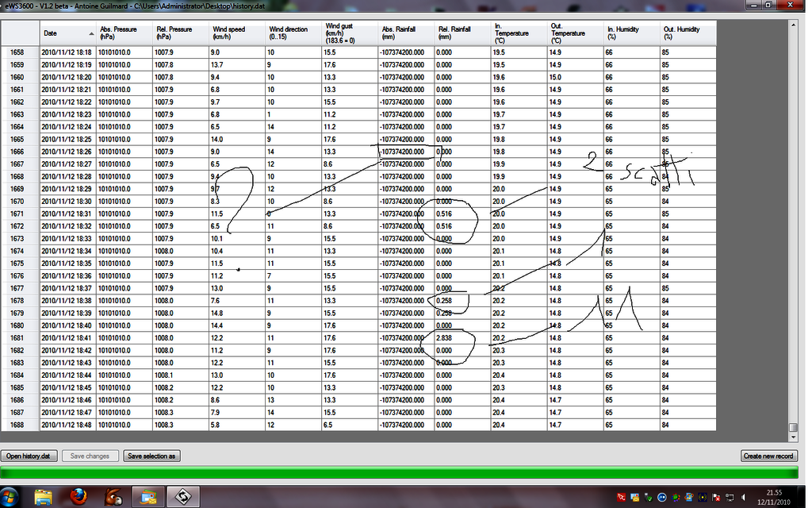Sort by the Date column header

[x=68, y=33]
